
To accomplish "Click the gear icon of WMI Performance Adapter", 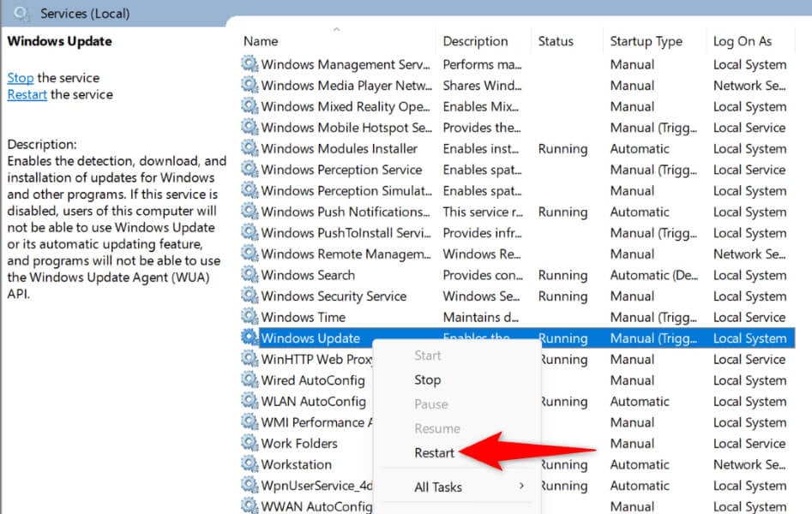I will [x=250, y=421].
